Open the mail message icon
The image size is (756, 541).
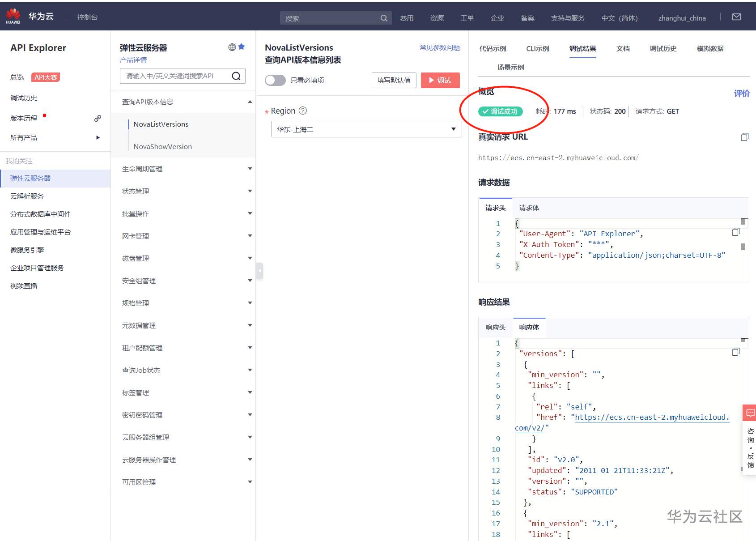click(x=736, y=17)
